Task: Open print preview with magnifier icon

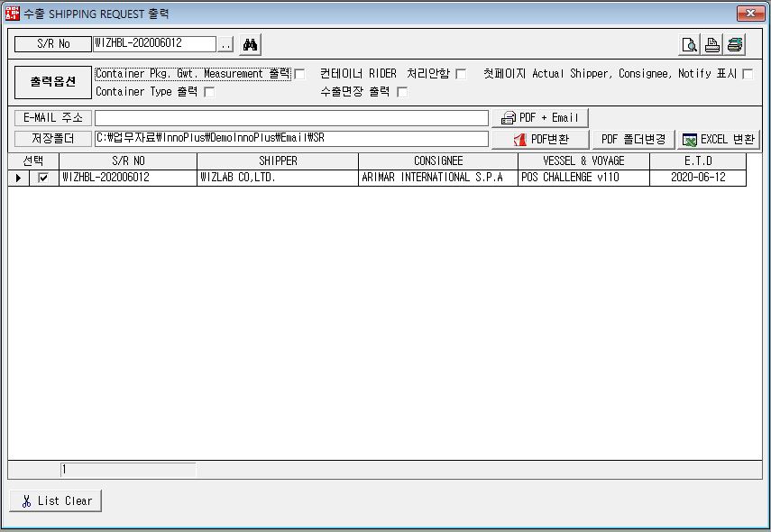Action: 689,45
